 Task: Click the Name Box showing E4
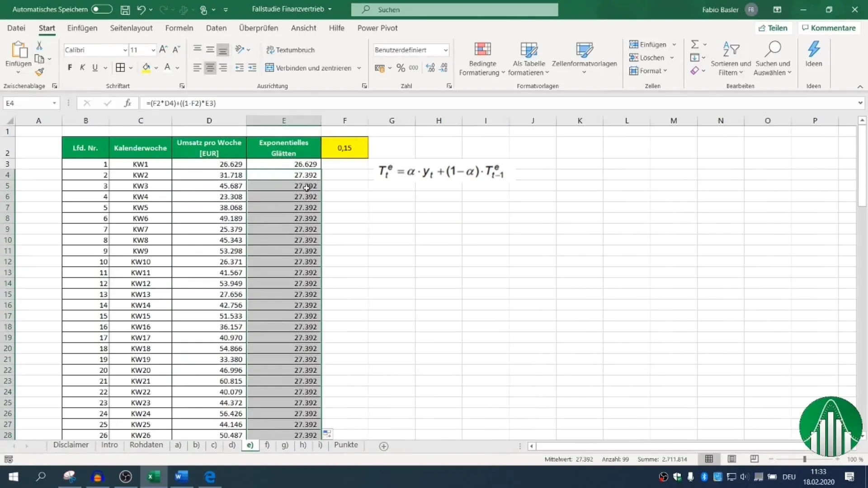(x=31, y=103)
